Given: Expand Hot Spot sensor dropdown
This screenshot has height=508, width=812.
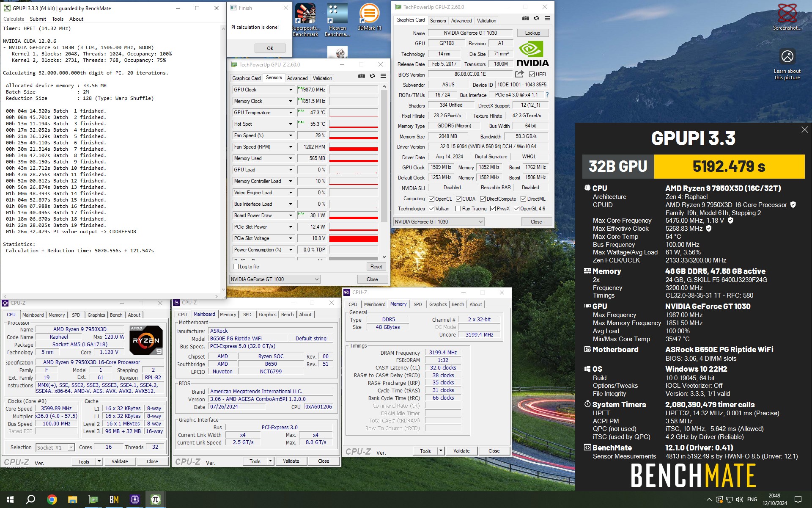Looking at the screenshot, I should coord(291,124).
